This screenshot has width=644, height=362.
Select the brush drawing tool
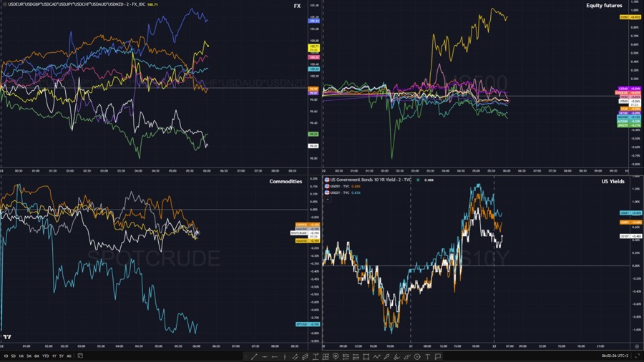coord(386,356)
